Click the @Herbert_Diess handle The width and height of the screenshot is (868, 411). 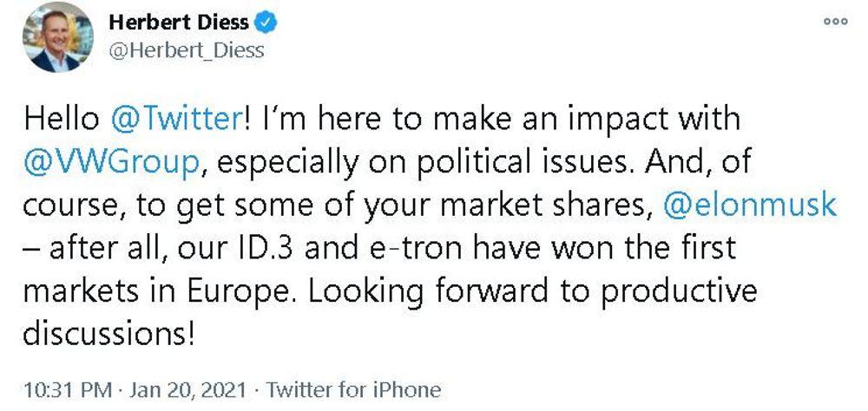tap(186, 49)
